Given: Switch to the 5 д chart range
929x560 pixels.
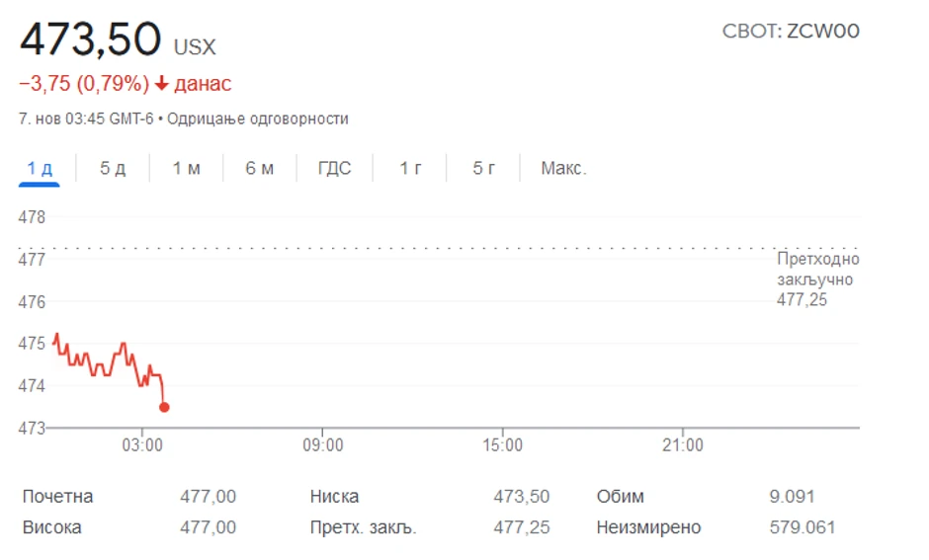Looking at the screenshot, I should (113, 169).
